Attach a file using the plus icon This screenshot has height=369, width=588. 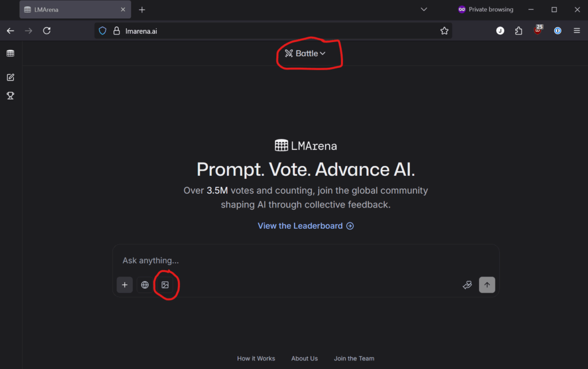pyautogui.click(x=125, y=285)
